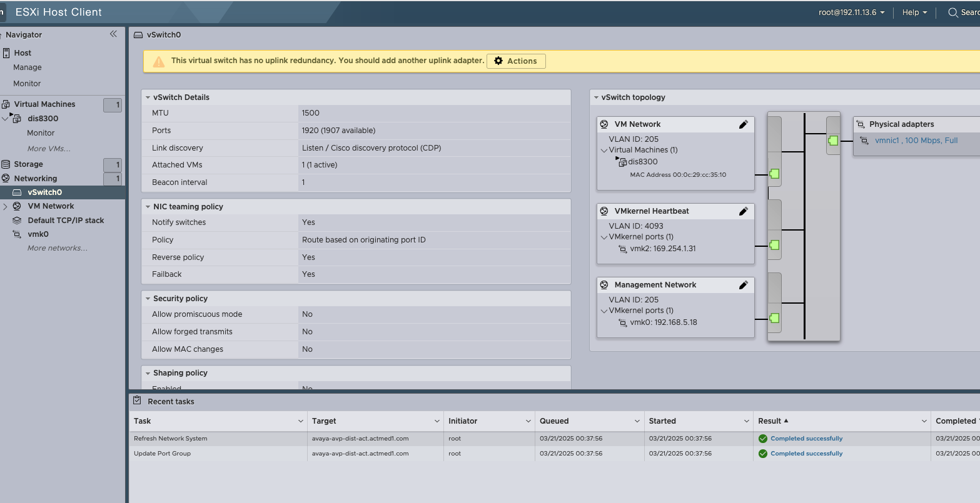This screenshot has width=980, height=503.
Task: Select Monitor under Host
Action: 27,84
